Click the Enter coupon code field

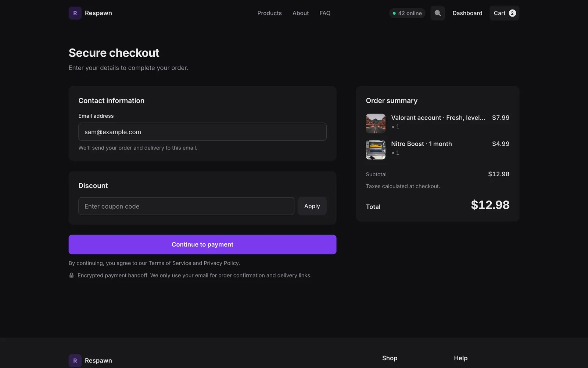click(186, 206)
